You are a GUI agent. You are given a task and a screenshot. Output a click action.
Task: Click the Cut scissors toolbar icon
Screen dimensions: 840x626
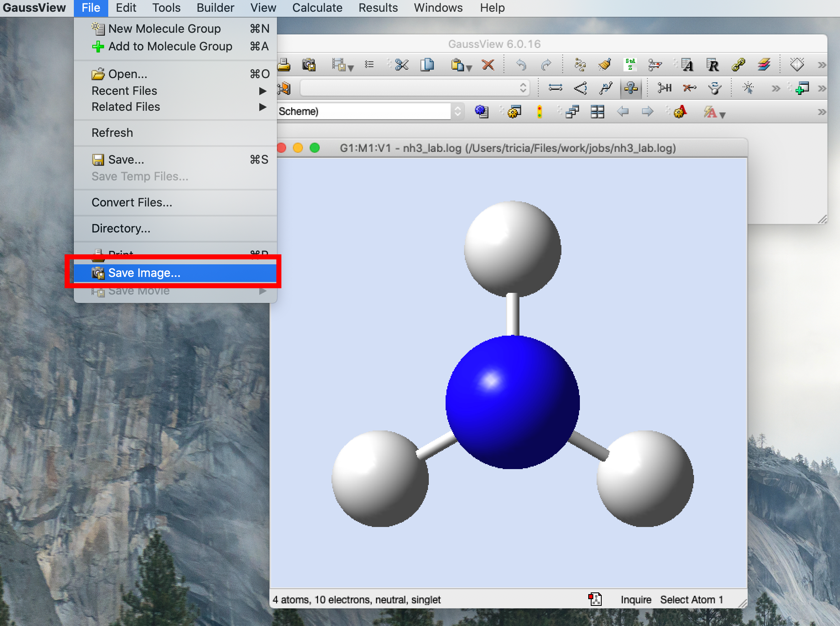[x=402, y=65]
